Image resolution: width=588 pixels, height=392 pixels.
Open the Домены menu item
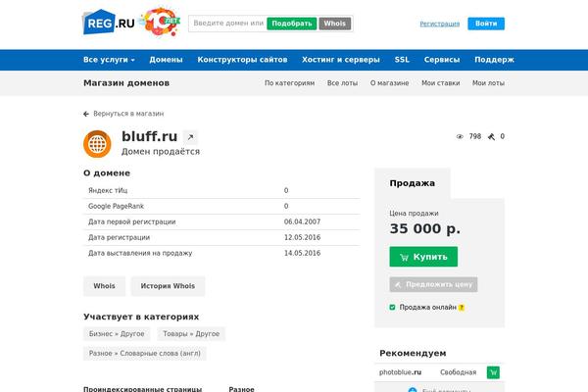pyautogui.click(x=167, y=60)
